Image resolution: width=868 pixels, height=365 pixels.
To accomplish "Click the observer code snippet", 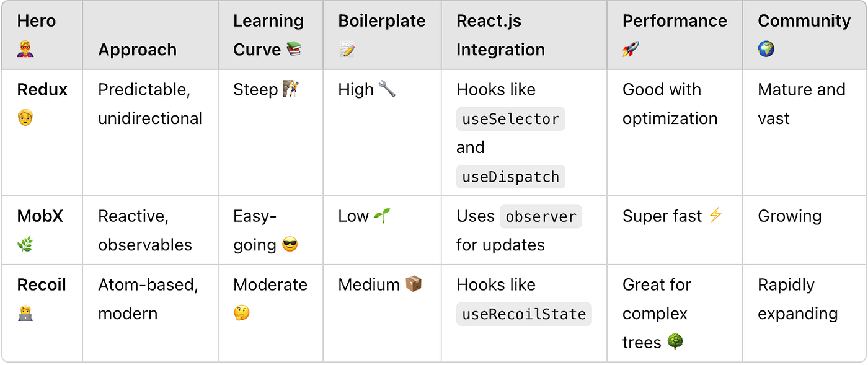I will [x=541, y=216].
